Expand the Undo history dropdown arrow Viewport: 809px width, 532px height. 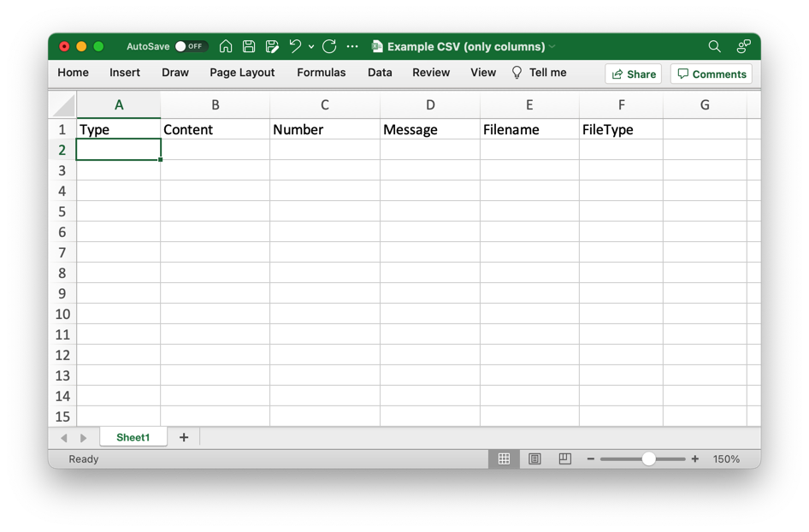[x=311, y=47]
